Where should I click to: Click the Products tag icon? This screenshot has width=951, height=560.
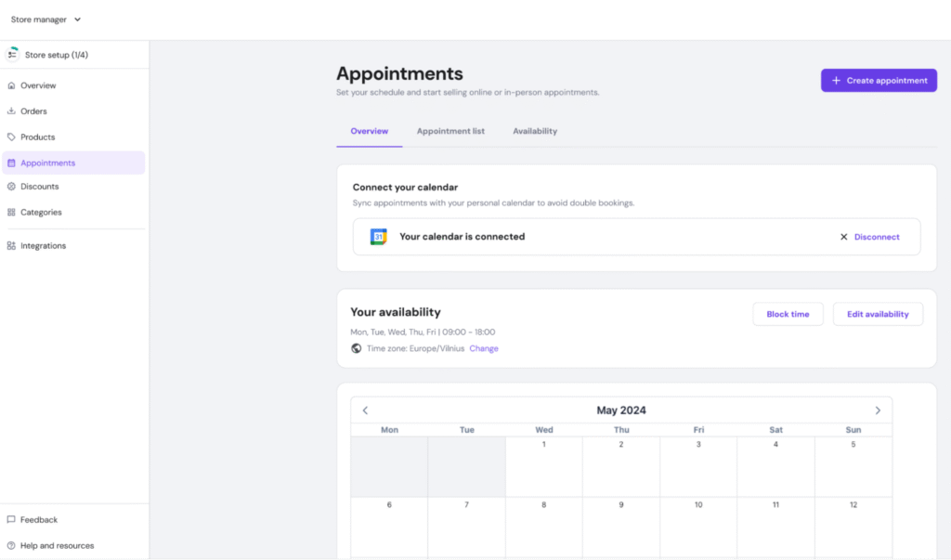click(x=11, y=137)
